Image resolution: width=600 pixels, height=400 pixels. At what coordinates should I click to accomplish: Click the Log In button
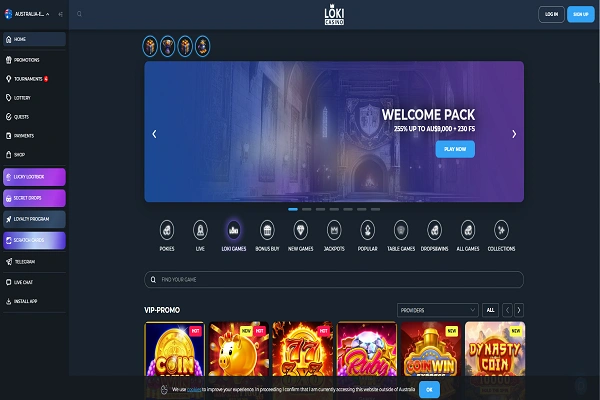(551, 14)
